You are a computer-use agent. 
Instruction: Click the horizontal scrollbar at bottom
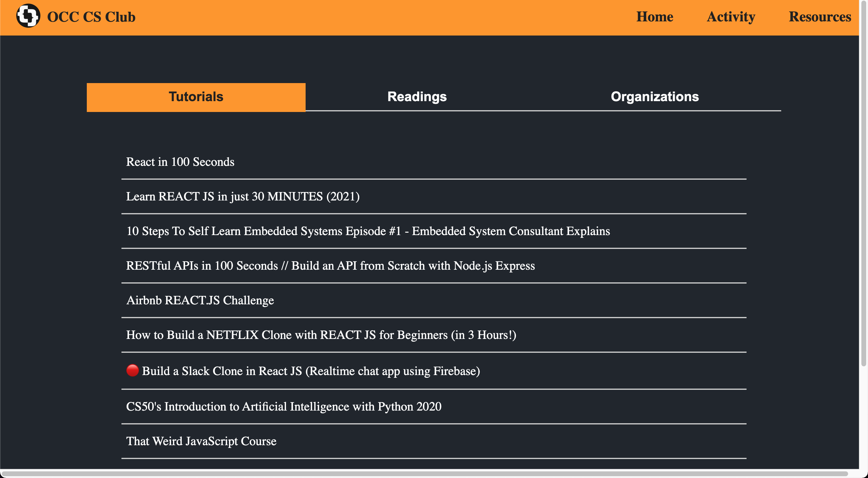pos(425,473)
